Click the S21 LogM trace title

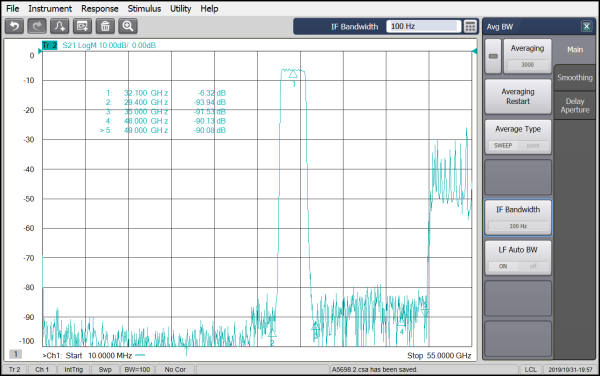pos(109,46)
